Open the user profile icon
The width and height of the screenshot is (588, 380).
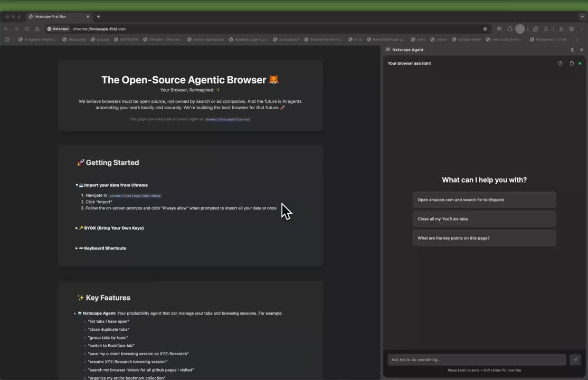click(x=572, y=29)
